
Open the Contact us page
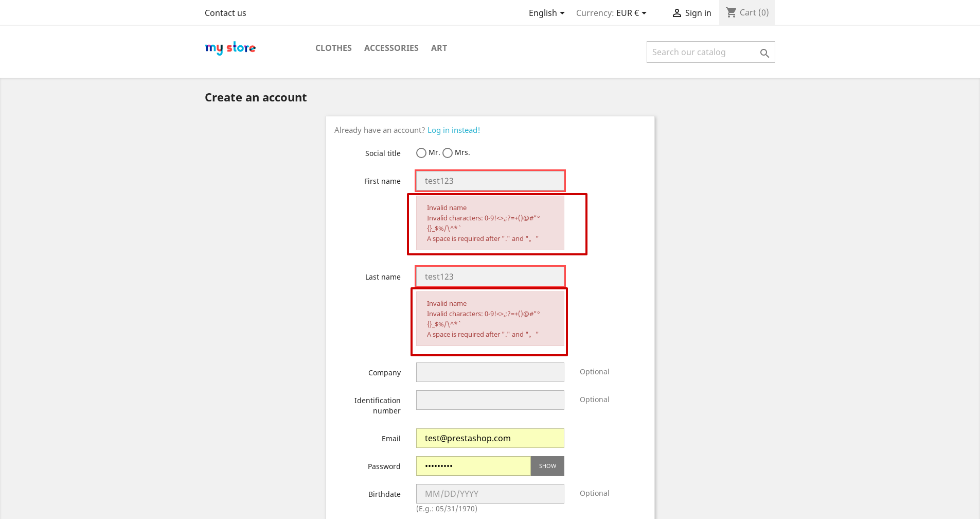tap(225, 13)
